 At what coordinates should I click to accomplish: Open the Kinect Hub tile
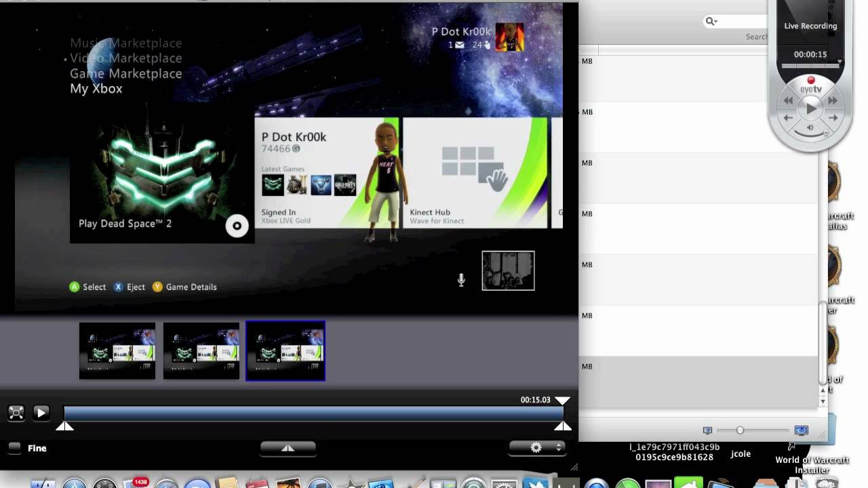tap(475, 173)
